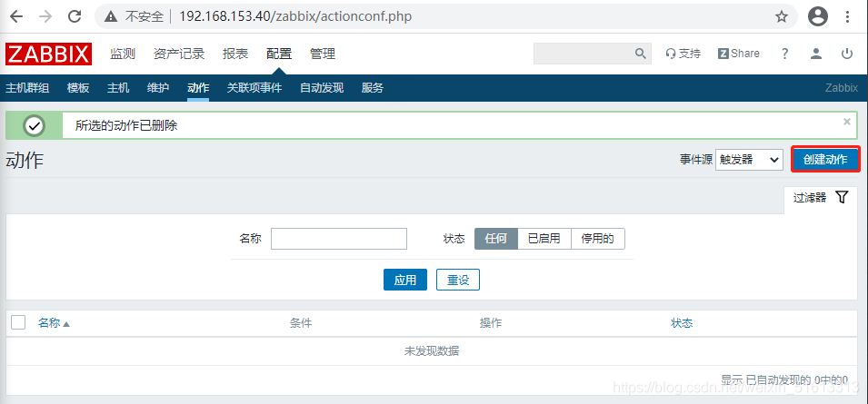Go to 主机 hosts submenu
The height and width of the screenshot is (404, 868).
coord(118,88)
